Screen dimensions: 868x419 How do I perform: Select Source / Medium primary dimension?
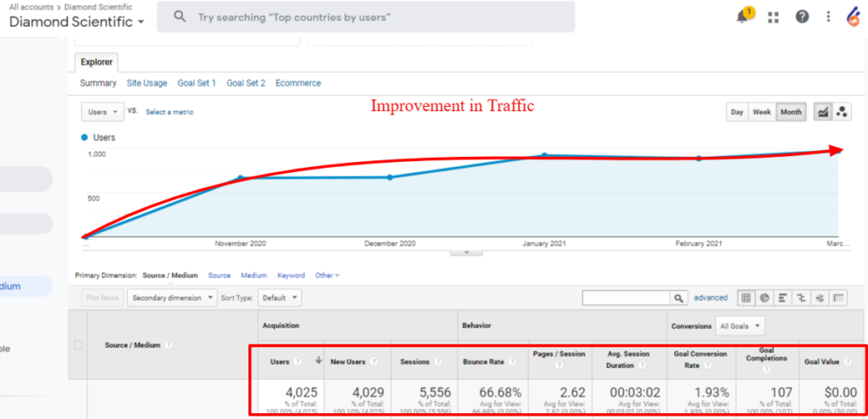point(170,275)
